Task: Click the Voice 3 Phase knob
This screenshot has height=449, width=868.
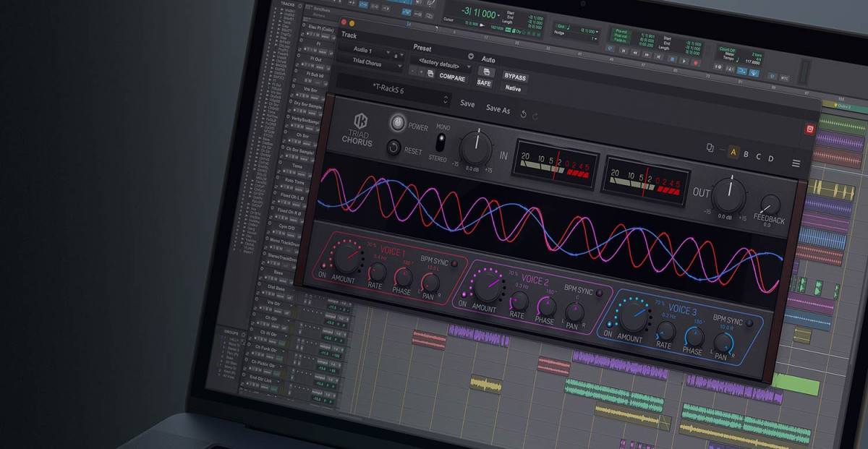Action: point(694,337)
